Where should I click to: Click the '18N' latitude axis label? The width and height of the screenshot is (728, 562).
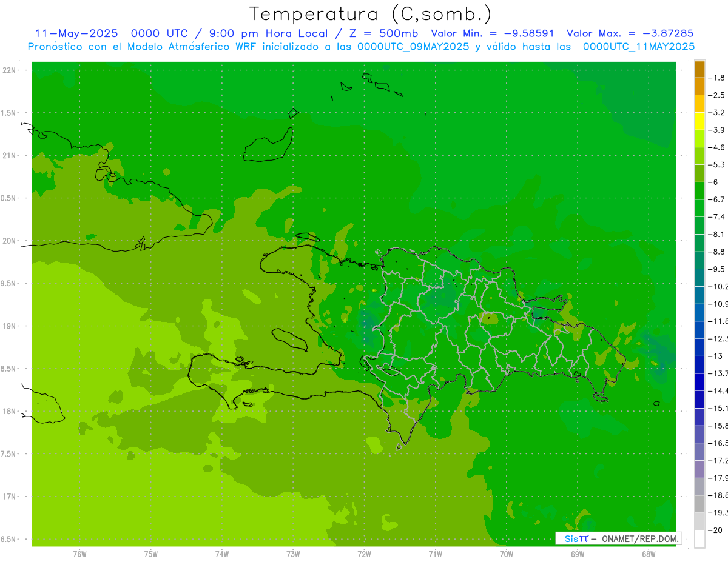pos(9,412)
